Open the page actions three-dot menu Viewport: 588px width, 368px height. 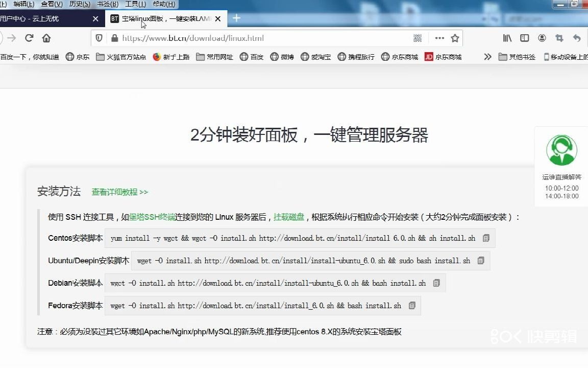pyautogui.click(x=439, y=38)
